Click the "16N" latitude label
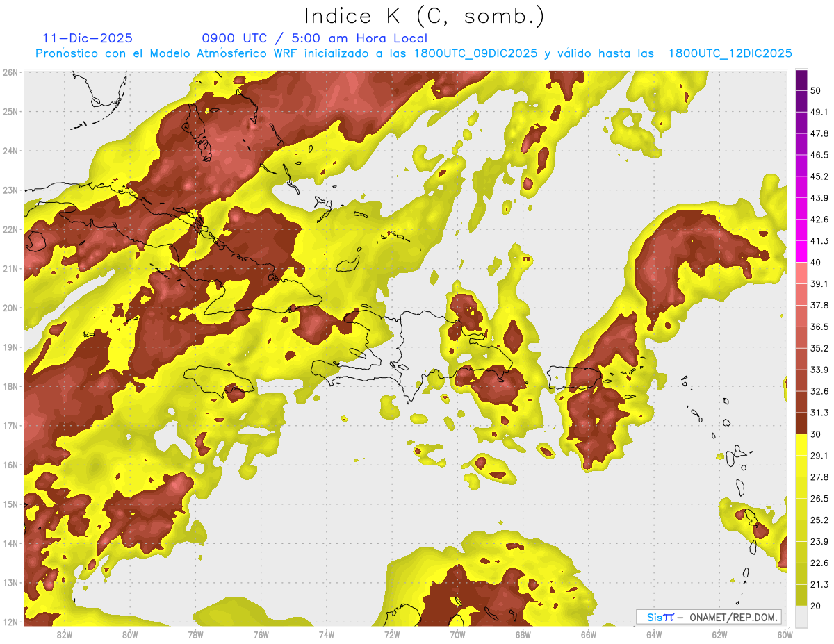834x644 pixels. (10, 465)
